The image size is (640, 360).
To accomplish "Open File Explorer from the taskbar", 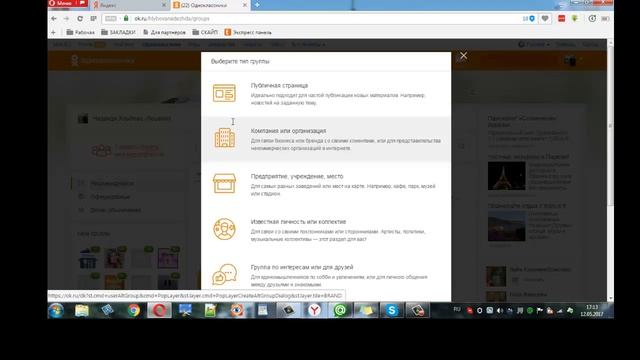I will [x=82, y=311].
